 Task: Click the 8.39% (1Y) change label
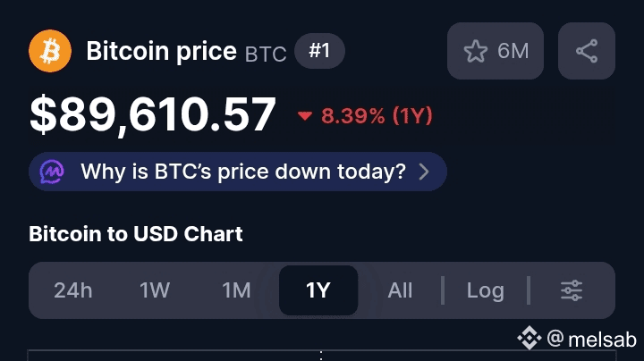pos(377,116)
